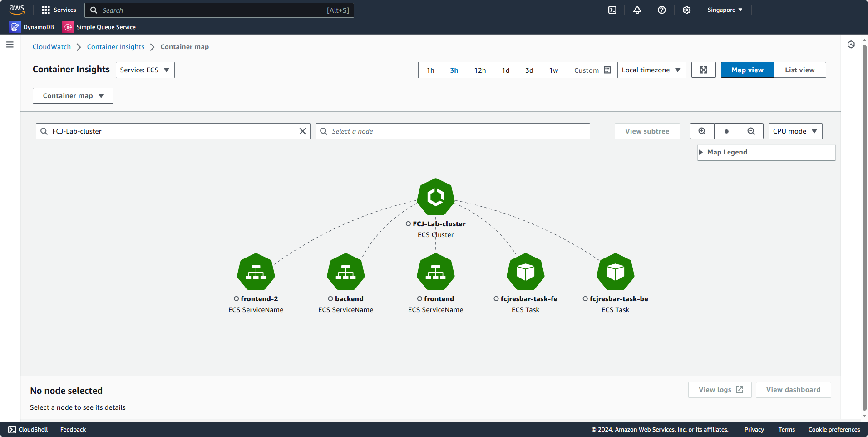Launch CloudShell from top bar icon
868x437 pixels.
(x=612, y=10)
